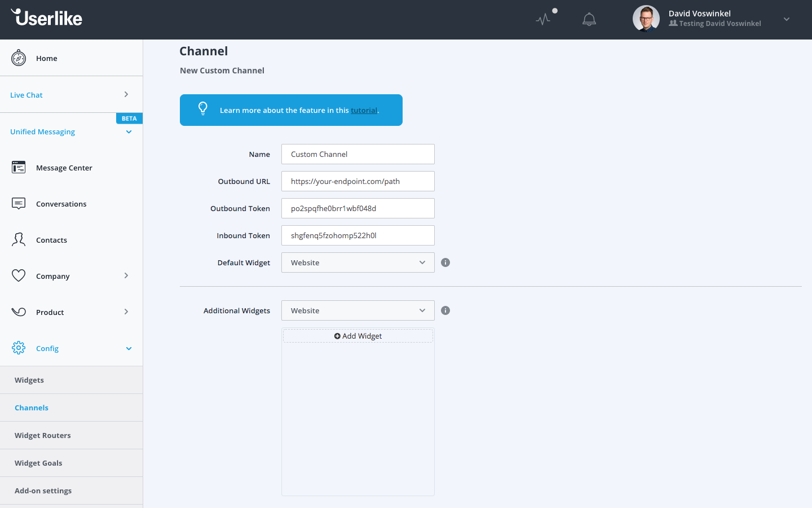Open the activity pulse monitor icon
812x508 pixels.
pyautogui.click(x=543, y=19)
